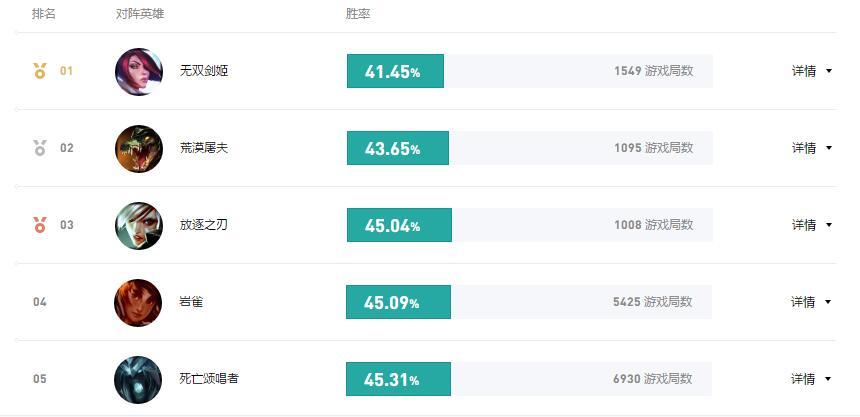The image size is (860, 417).
Task: Select the 对阵英雄 column header
Action: tap(140, 14)
